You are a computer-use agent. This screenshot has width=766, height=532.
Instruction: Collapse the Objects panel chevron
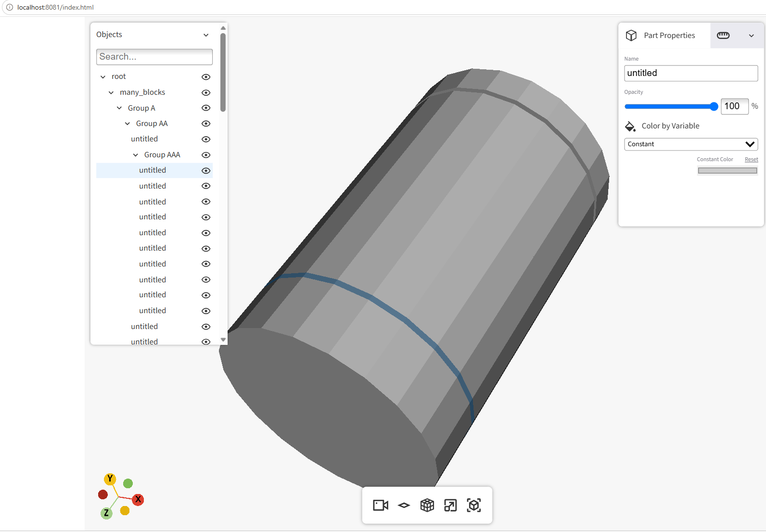[x=206, y=35]
